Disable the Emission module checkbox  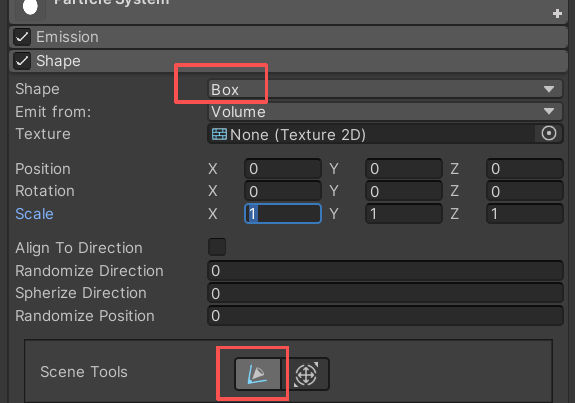(x=22, y=37)
